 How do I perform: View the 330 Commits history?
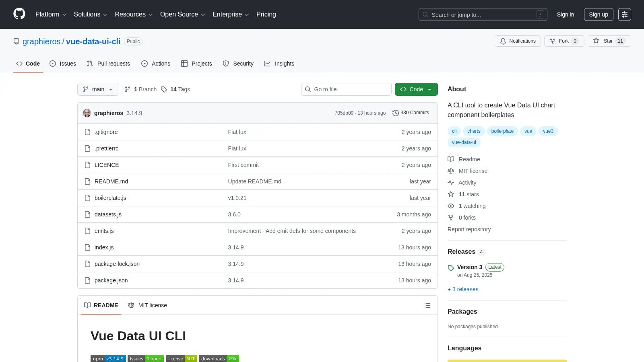[x=411, y=113]
